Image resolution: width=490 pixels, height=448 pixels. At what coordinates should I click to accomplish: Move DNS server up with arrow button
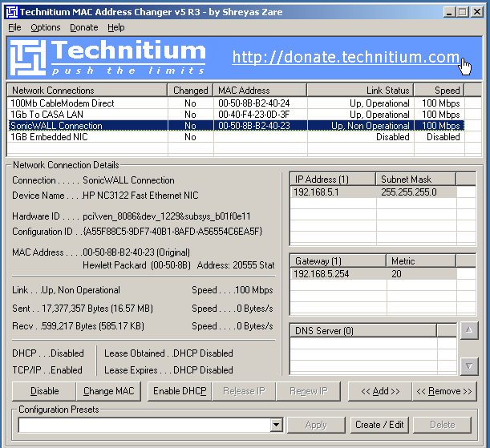469,330
